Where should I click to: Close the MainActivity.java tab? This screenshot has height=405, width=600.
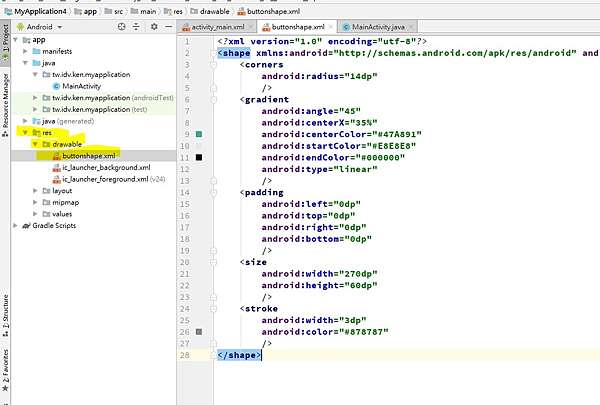point(411,27)
